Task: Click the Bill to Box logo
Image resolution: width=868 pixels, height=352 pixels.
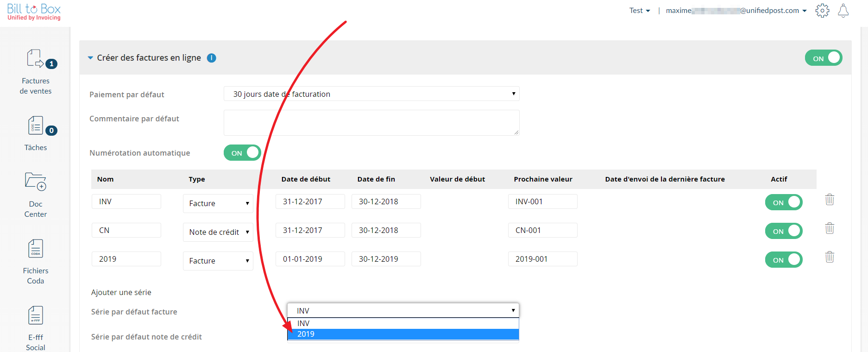Action: (34, 12)
